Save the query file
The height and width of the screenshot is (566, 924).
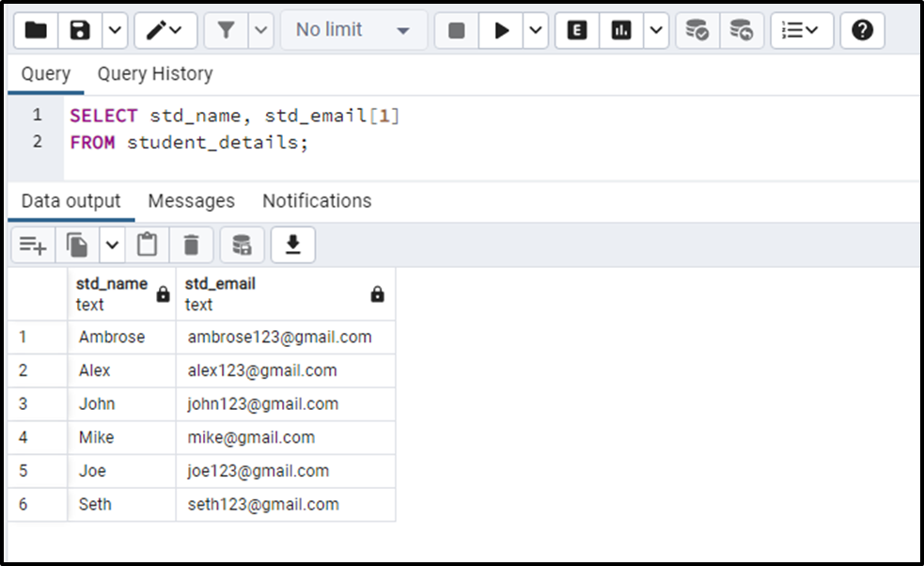[x=80, y=30]
